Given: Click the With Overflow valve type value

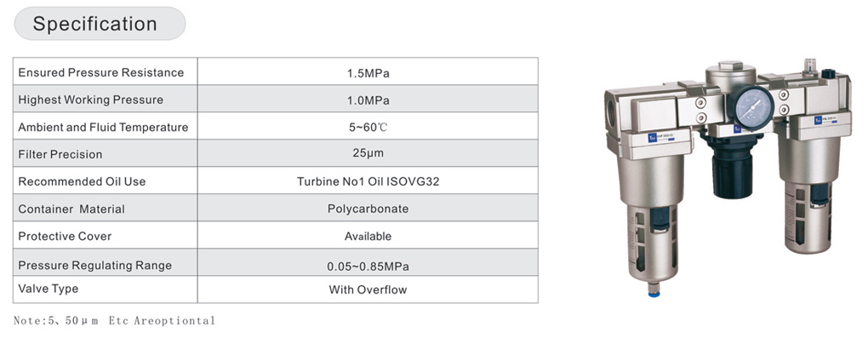Looking at the screenshot, I should (368, 289).
